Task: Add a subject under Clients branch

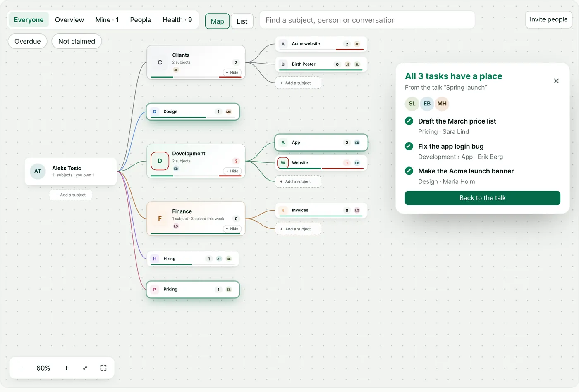Action: [298, 83]
